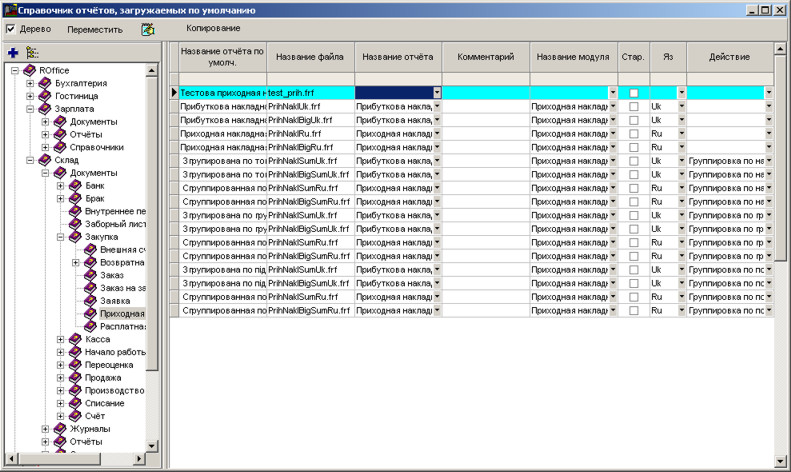Select Приходная tree item under Закупка
This screenshot has width=791, height=472.
[122, 314]
